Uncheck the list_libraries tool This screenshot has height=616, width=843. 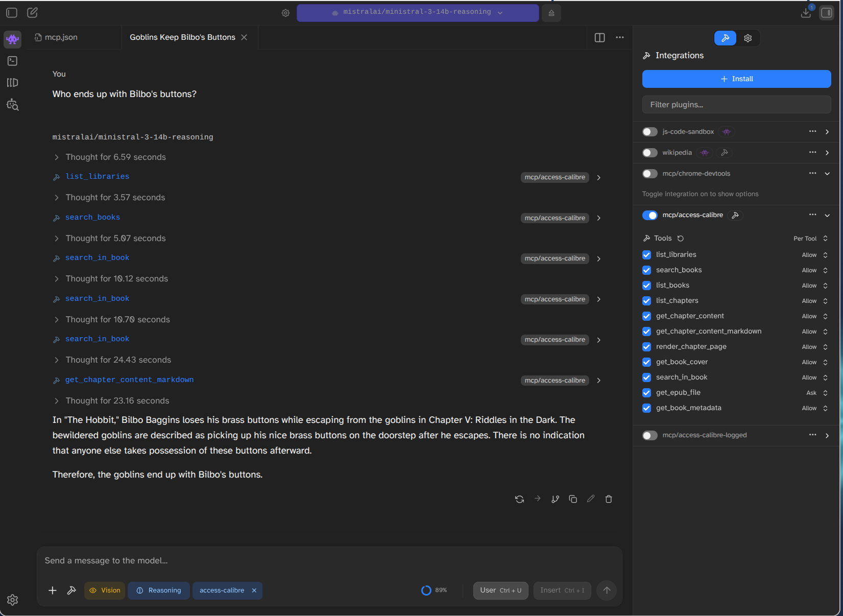647,255
